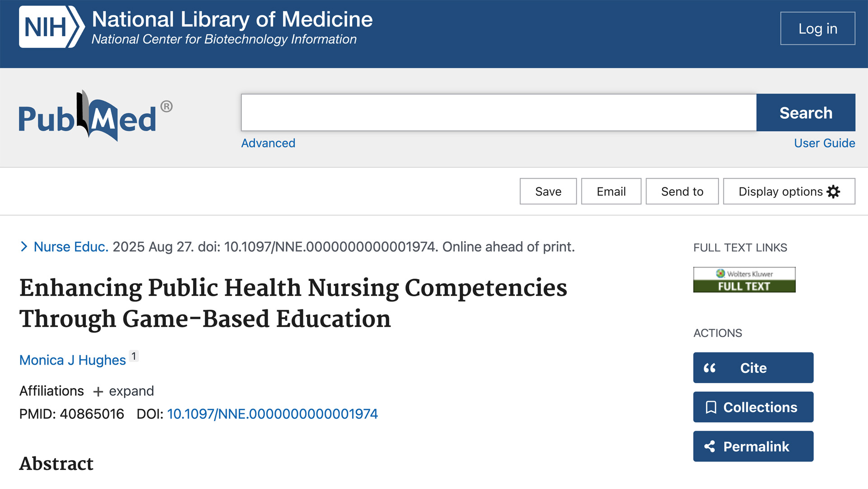Click the Permalink share icon
Screen dimensions: 868x489
(x=710, y=447)
